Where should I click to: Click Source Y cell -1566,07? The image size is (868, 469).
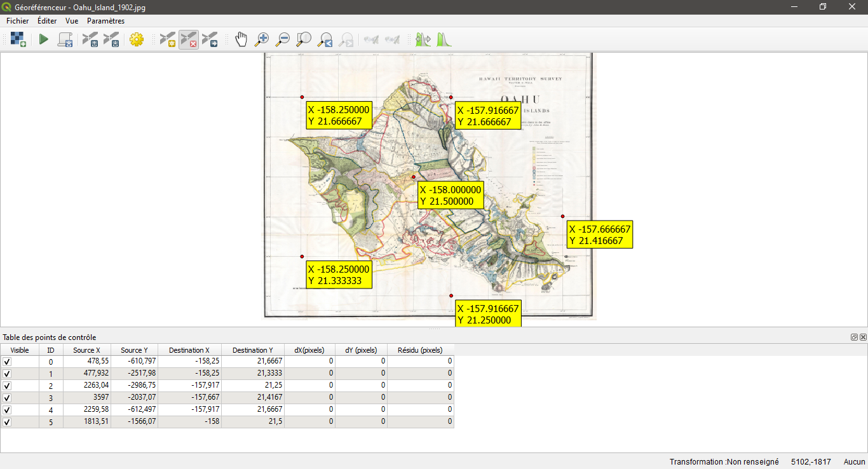click(x=135, y=422)
